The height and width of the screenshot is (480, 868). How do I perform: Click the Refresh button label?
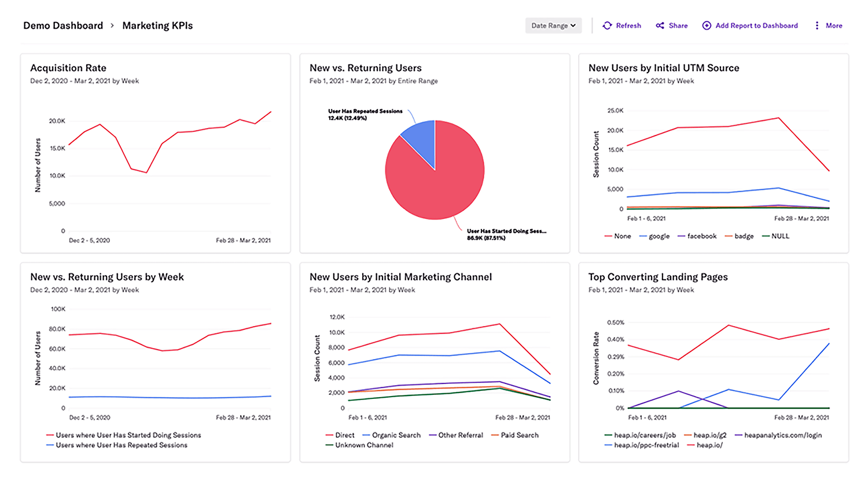[x=628, y=25]
